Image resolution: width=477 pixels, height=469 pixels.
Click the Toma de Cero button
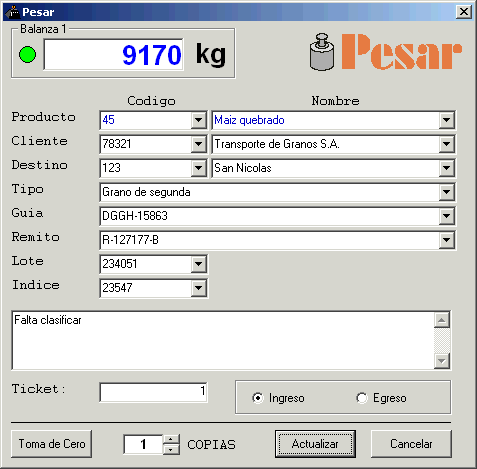[52, 444]
